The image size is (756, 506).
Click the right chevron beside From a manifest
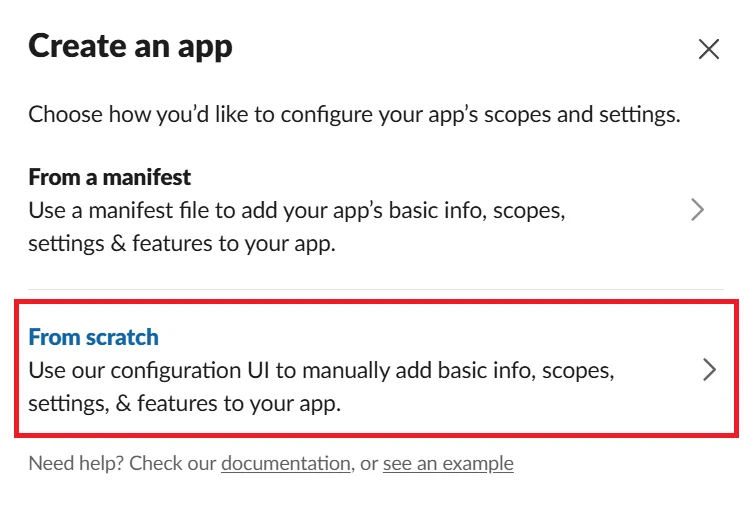[x=697, y=210]
